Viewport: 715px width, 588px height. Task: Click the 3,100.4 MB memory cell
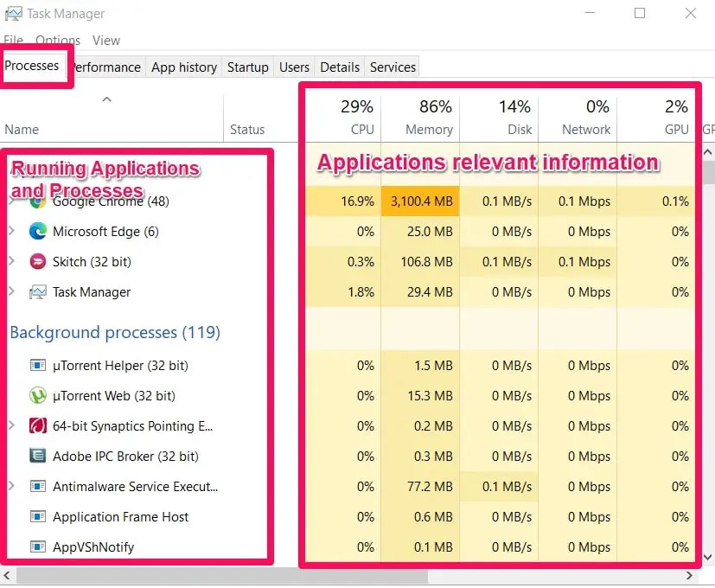pyautogui.click(x=420, y=201)
